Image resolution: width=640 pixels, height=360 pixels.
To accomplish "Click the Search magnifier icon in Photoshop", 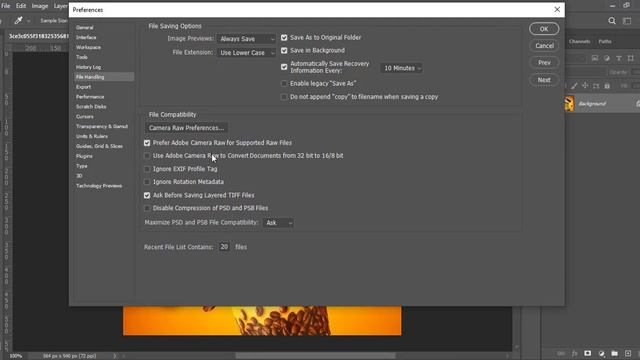I will (x=612, y=21).
